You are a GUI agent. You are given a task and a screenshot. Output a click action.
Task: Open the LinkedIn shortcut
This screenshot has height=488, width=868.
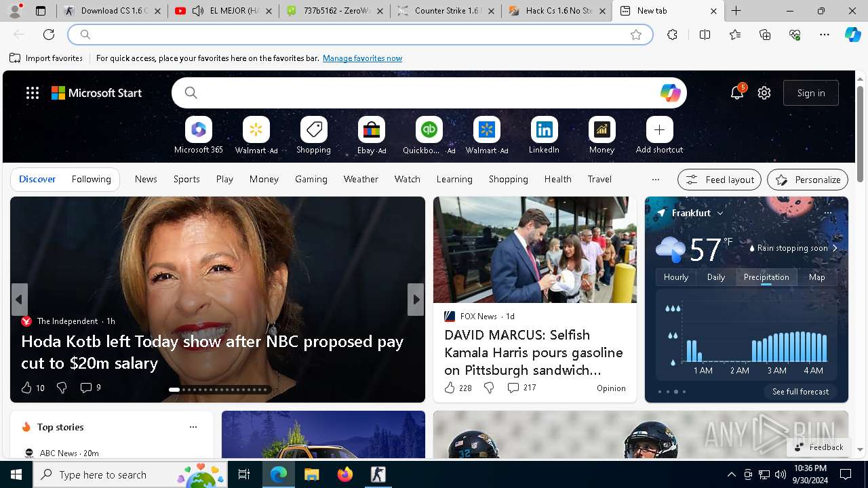click(544, 136)
